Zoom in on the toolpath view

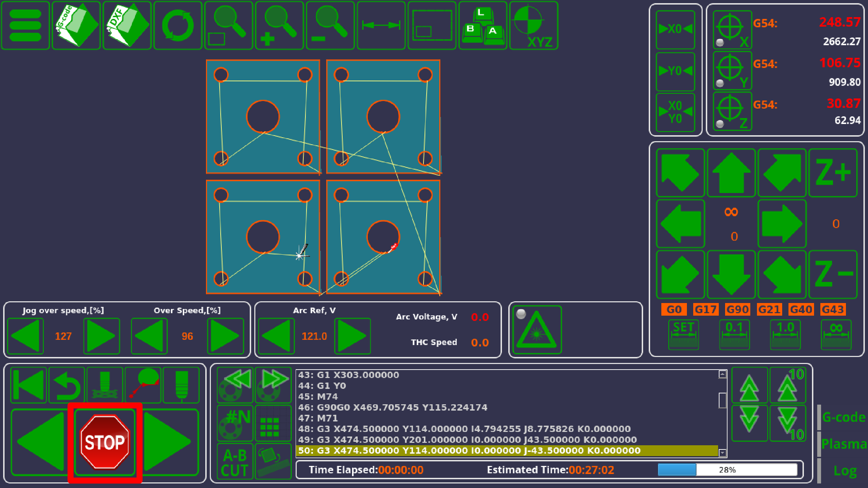279,26
